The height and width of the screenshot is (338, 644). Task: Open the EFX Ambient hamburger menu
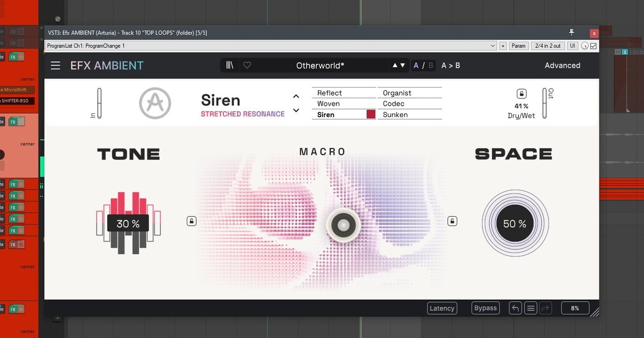(x=56, y=66)
